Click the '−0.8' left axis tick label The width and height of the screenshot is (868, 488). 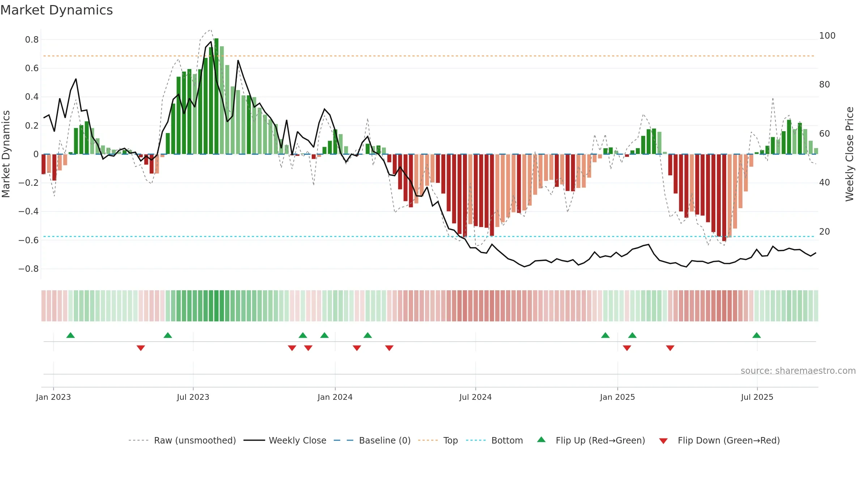click(x=29, y=269)
